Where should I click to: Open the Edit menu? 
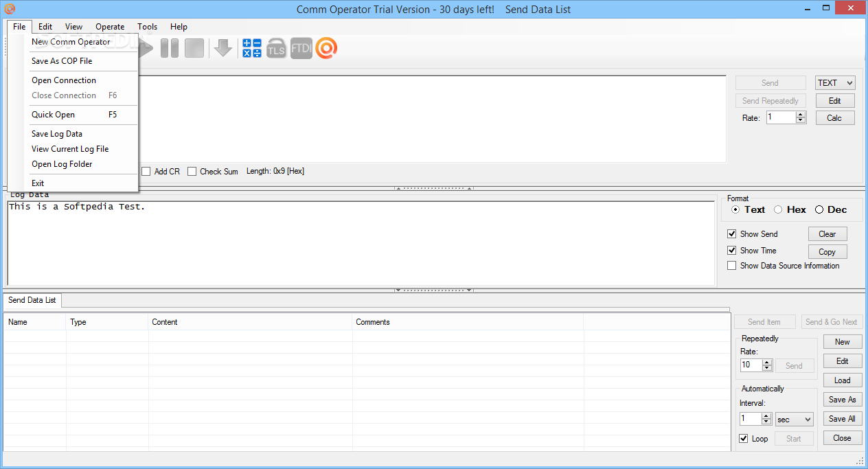coord(45,27)
